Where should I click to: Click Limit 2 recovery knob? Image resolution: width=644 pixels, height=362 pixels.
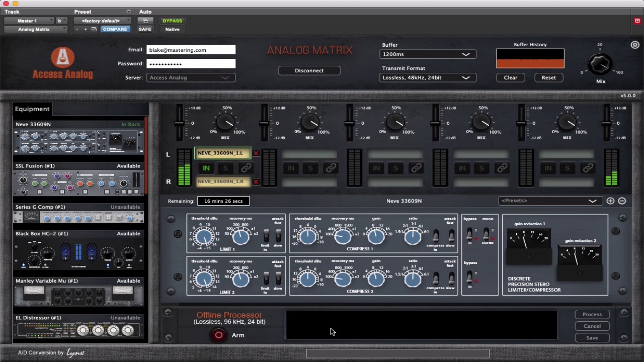240,279
